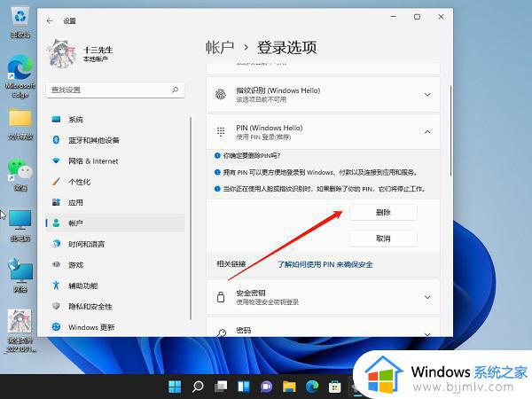Confirm PIN removal with 删除 button
Screen dimensions: 532x399
(x=383, y=213)
